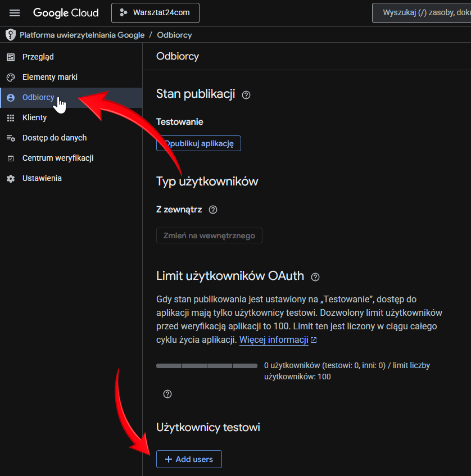Image resolution: width=471 pixels, height=476 pixels.
Task: Open the hamburger navigation menu
Action: tap(15, 13)
